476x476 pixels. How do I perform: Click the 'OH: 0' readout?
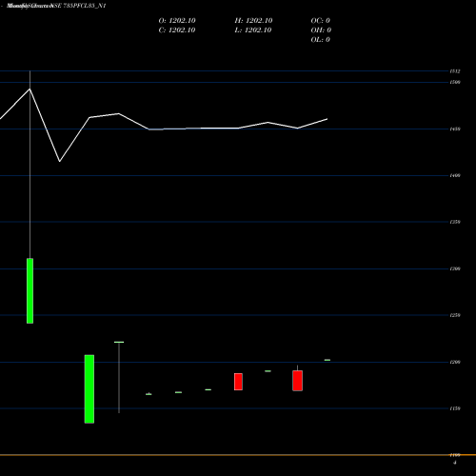[x=321, y=30]
